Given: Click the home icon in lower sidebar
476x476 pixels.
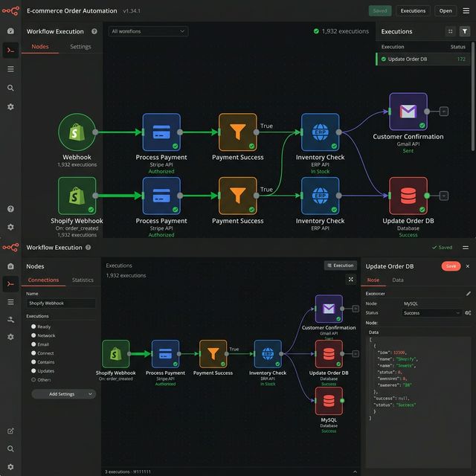Looking at the screenshot, I should (x=10, y=266).
